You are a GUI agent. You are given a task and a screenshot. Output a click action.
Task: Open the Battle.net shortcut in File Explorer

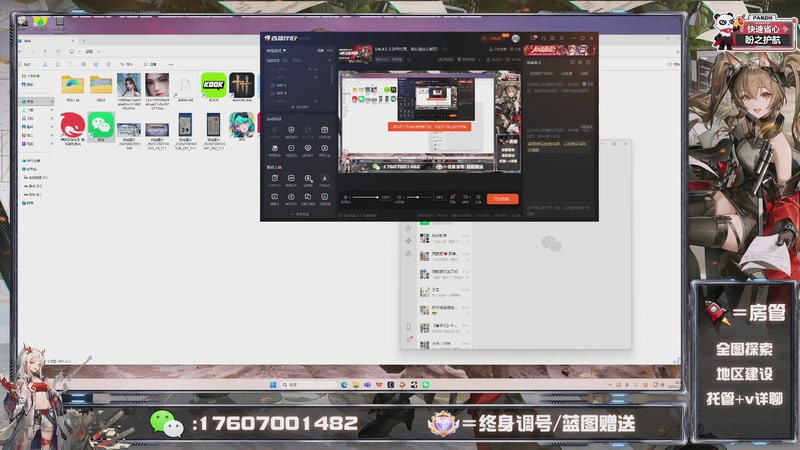click(185, 87)
